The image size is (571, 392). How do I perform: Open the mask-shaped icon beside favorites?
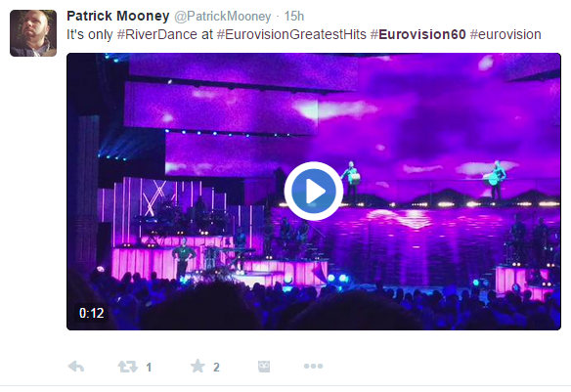(x=264, y=367)
